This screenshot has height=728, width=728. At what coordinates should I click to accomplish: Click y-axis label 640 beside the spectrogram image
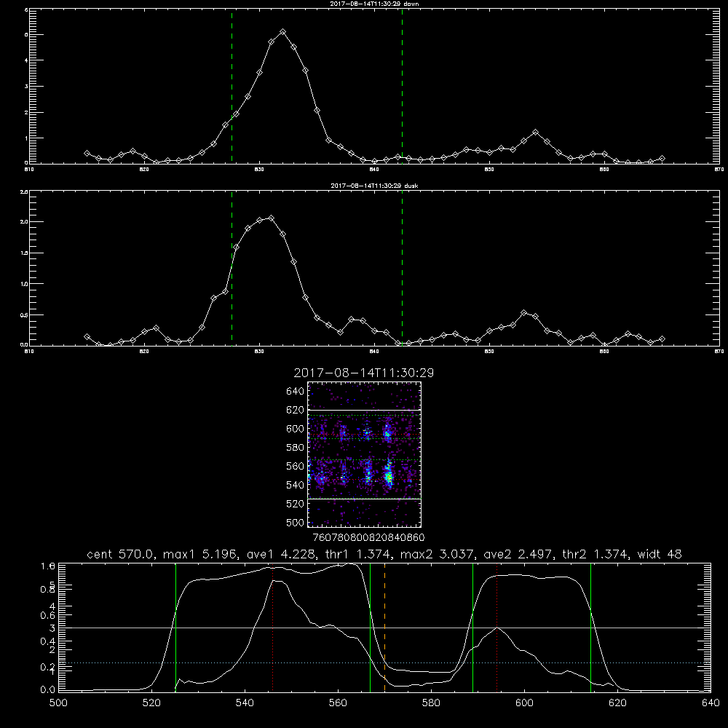[296, 392]
